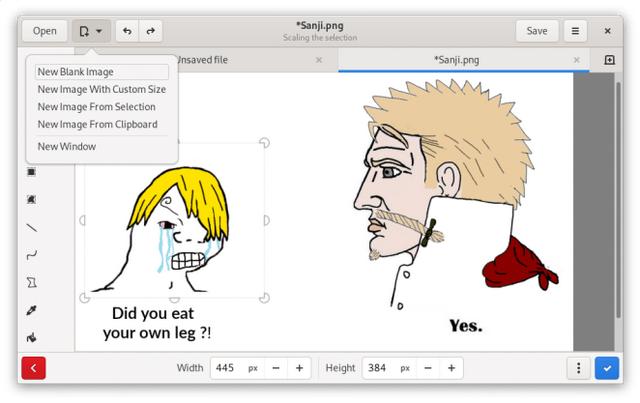Open the hamburger main menu
The image size is (640, 403).
(x=575, y=31)
